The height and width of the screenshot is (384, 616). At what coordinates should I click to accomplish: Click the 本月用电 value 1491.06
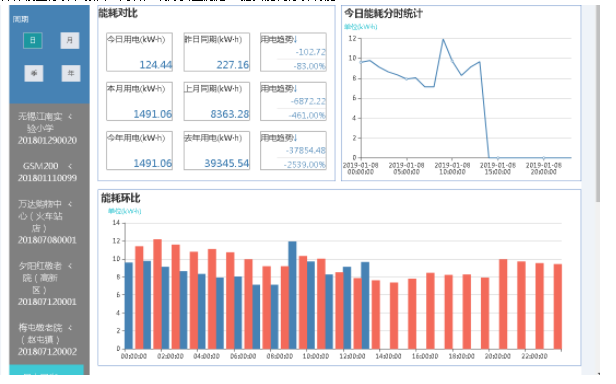point(152,114)
